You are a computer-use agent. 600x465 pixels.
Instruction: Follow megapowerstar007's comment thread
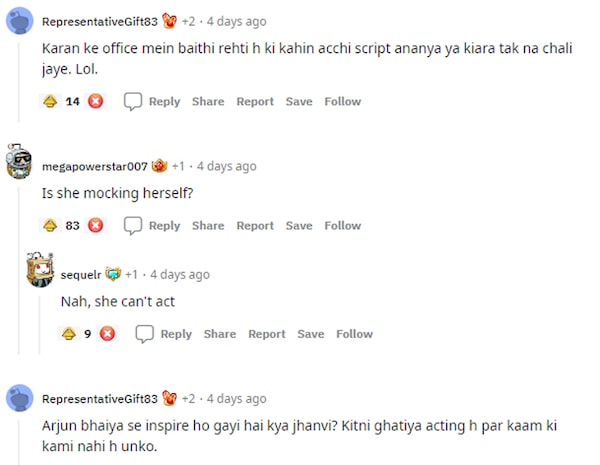pos(342,225)
